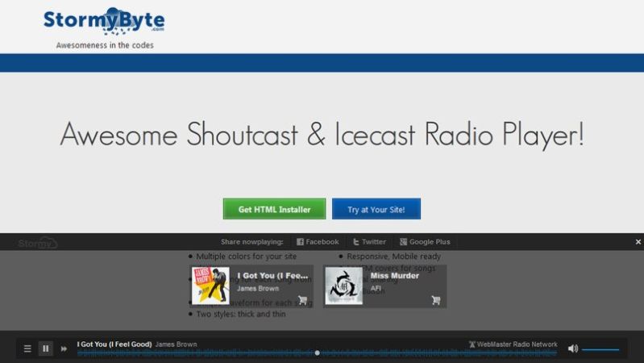Click James Brown artist name in player bar
The width and height of the screenshot is (644, 363).
tap(177, 344)
